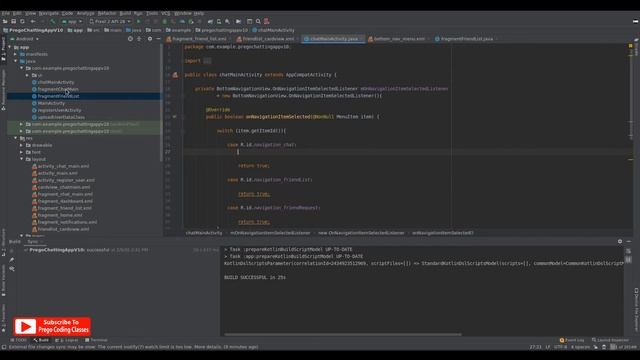
Task: Click the Sync/refresh toolbar icon
Action: (22, 21)
